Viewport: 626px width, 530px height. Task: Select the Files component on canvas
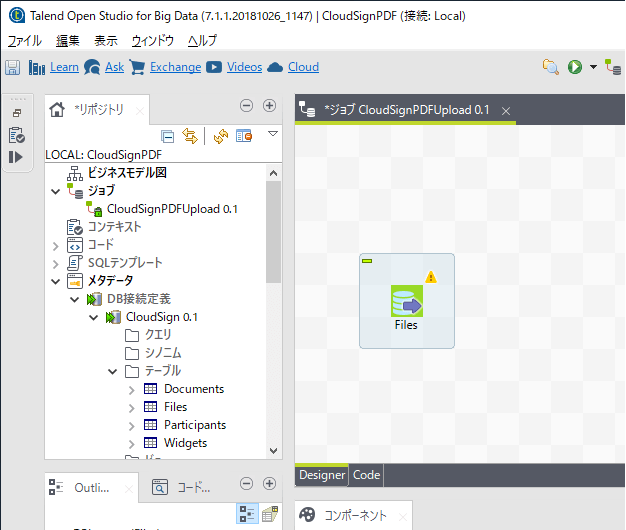pos(407,301)
